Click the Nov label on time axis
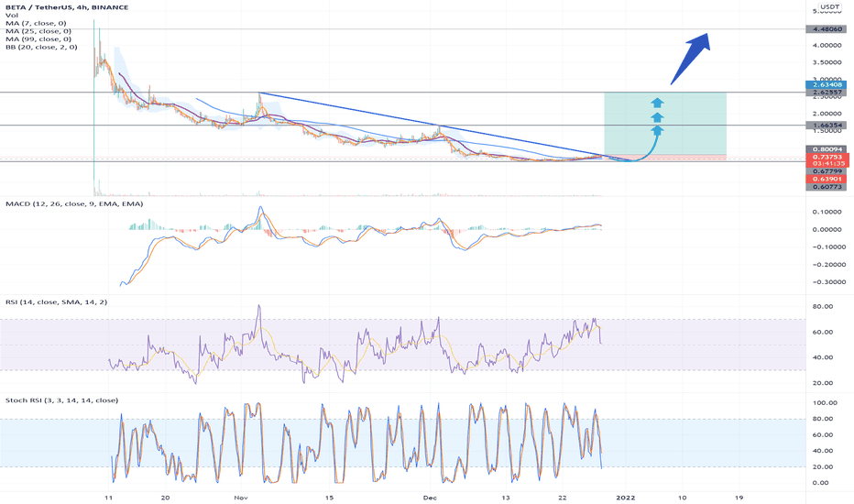 point(240,498)
